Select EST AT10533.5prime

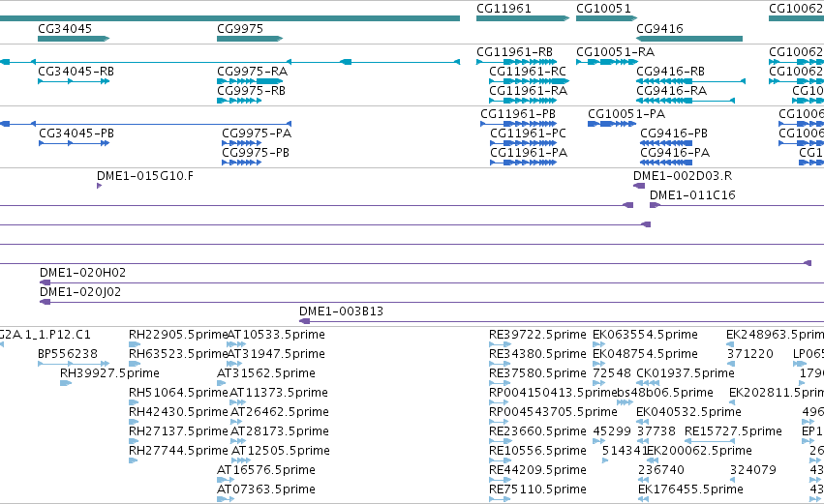click(276, 335)
